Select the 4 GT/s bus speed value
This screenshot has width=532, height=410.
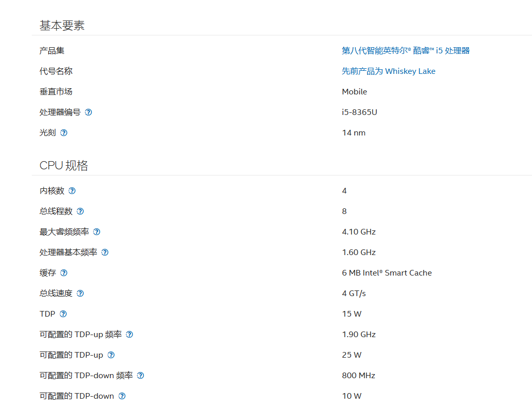(354, 294)
